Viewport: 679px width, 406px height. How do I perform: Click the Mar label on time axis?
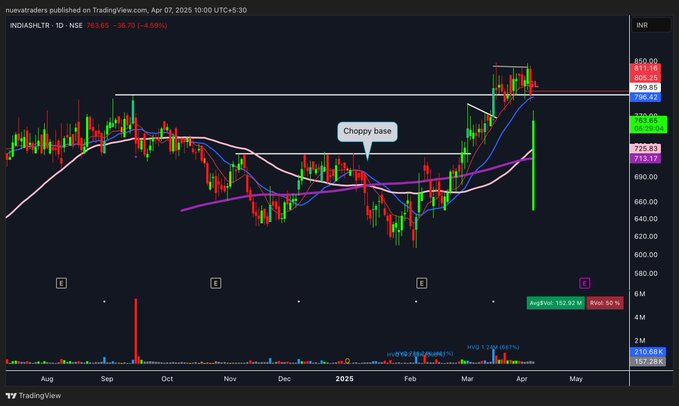click(x=467, y=379)
